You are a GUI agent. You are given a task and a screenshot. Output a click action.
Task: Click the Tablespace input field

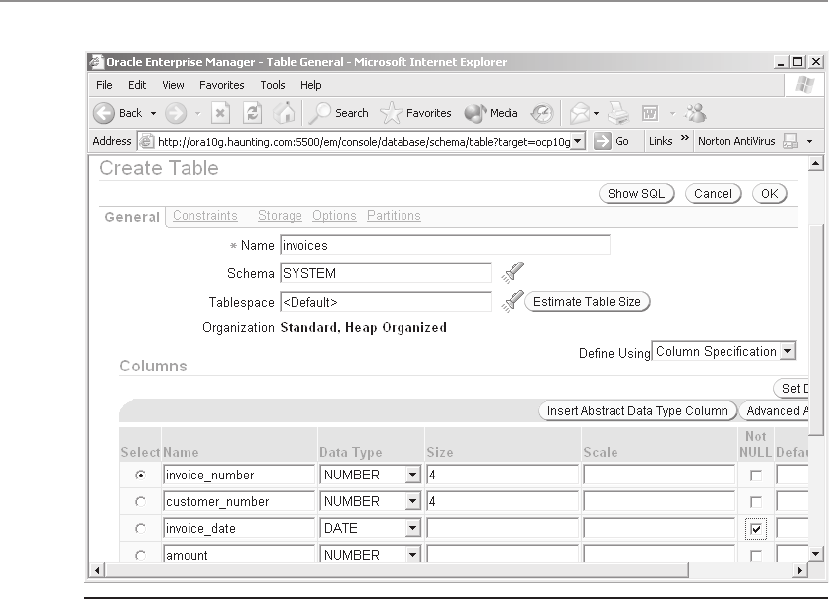(386, 302)
